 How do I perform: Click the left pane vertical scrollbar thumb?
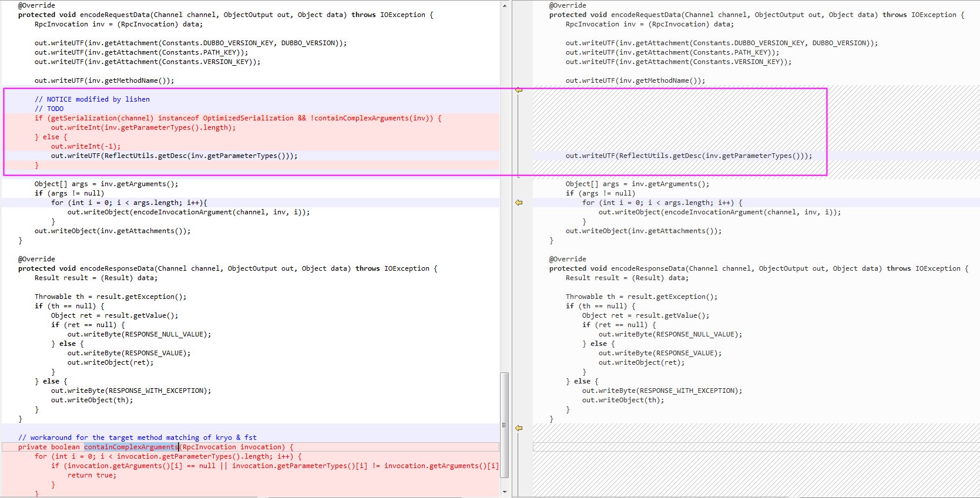(505, 425)
